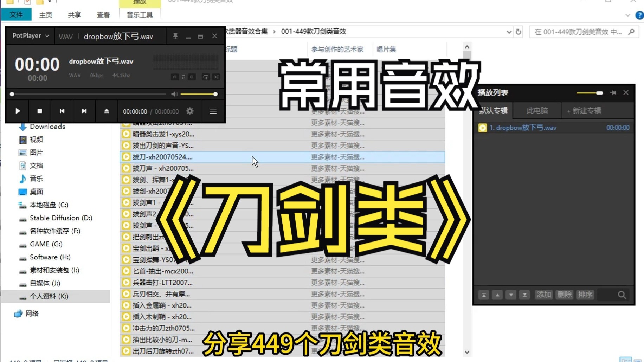Viewport: 644px width, 362px height.
Task: Refresh the Explorer folder view
Action: [x=519, y=32]
